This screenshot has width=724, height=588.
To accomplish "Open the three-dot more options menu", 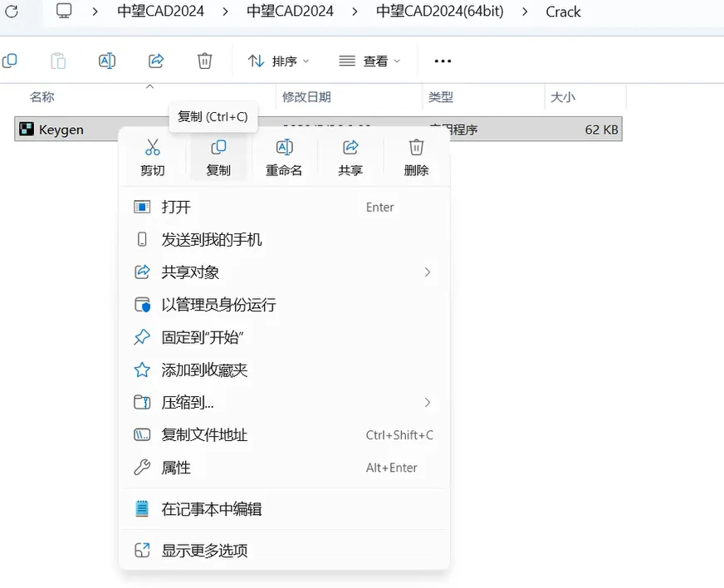I will click(443, 61).
